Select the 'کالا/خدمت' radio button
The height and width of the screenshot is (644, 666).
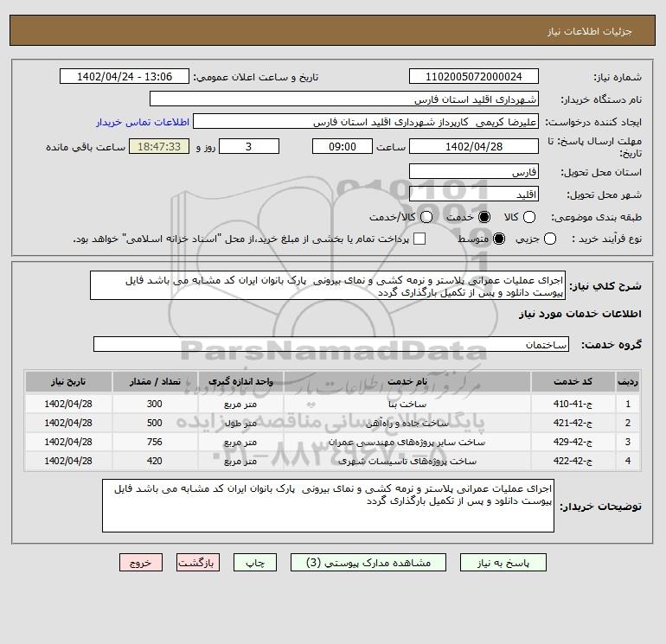tap(426, 217)
